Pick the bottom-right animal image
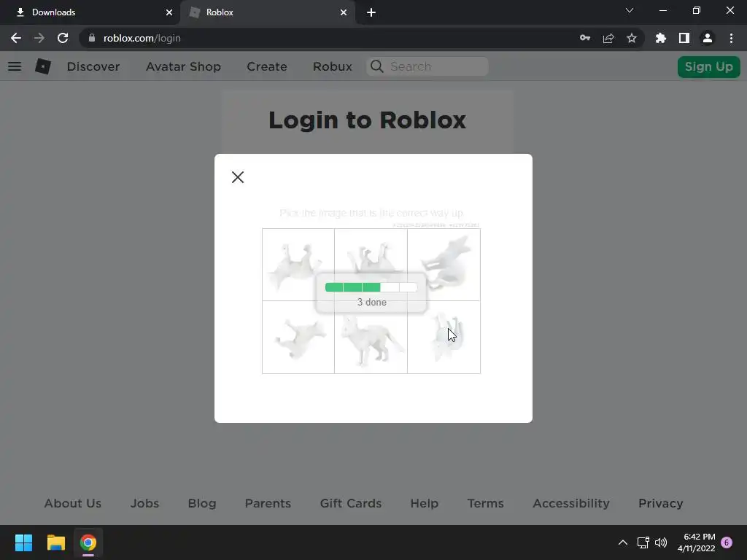 444,337
